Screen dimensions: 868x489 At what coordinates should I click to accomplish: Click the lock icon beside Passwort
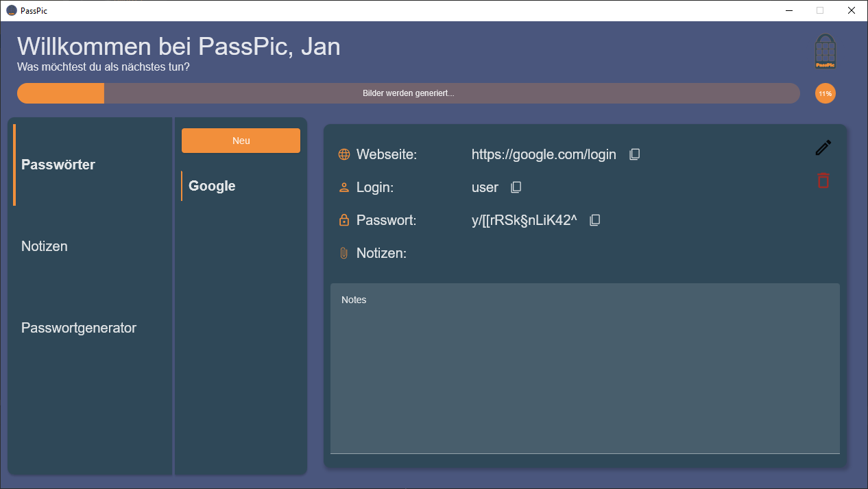pos(344,220)
